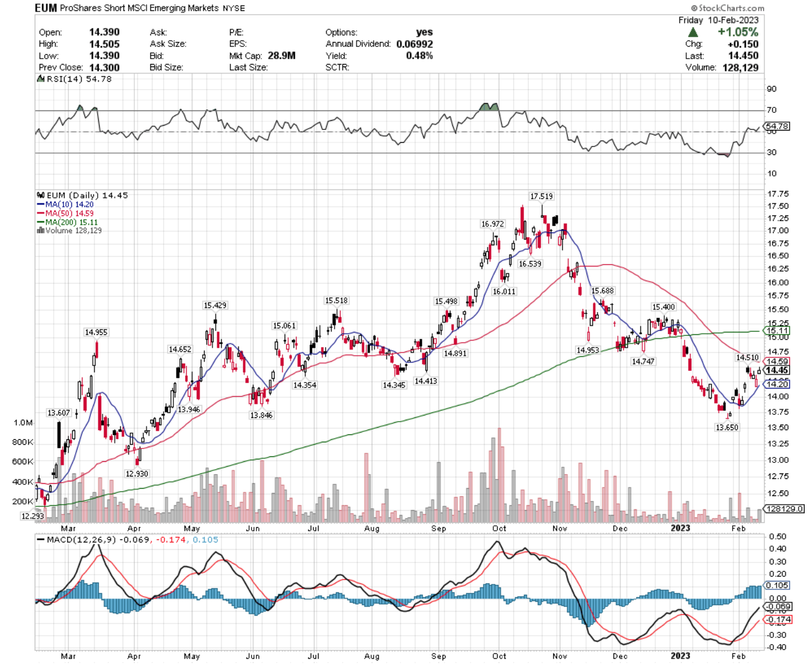
Task: Click the 10-day MA price tag 14.20
Action: click(777, 384)
